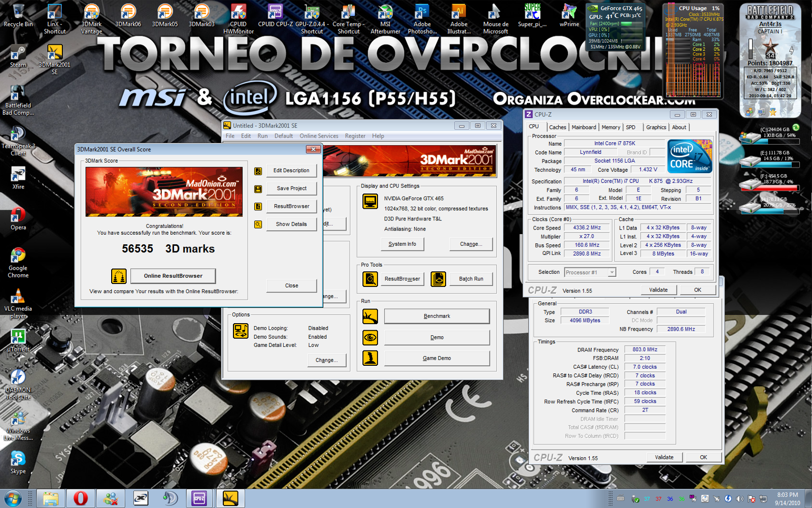Click the Benchmark button in Run section
The image size is (812, 508).
tap(437, 316)
